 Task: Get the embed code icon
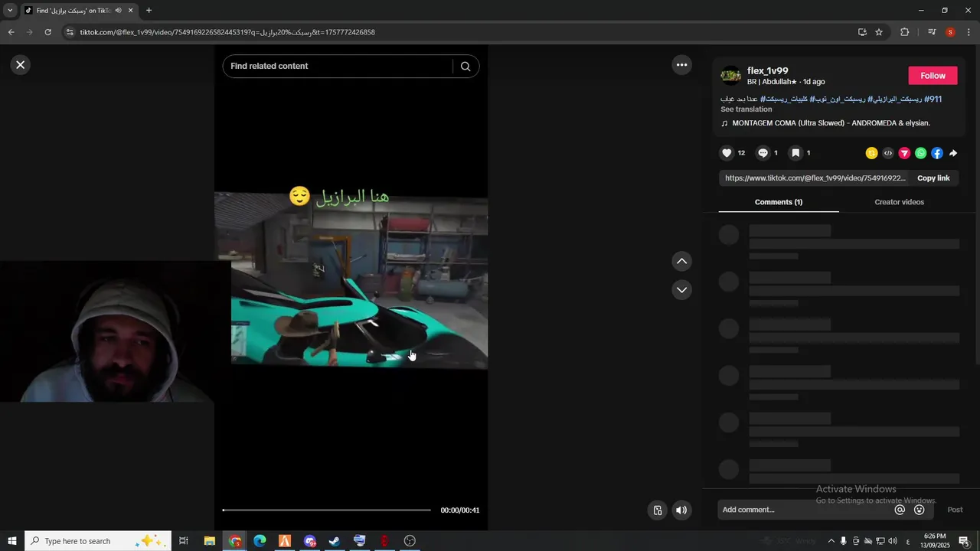coord(888,153)
